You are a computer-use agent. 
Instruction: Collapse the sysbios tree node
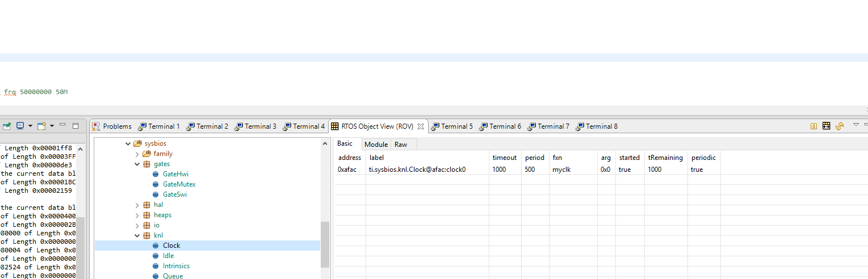(x=128, y=143)
